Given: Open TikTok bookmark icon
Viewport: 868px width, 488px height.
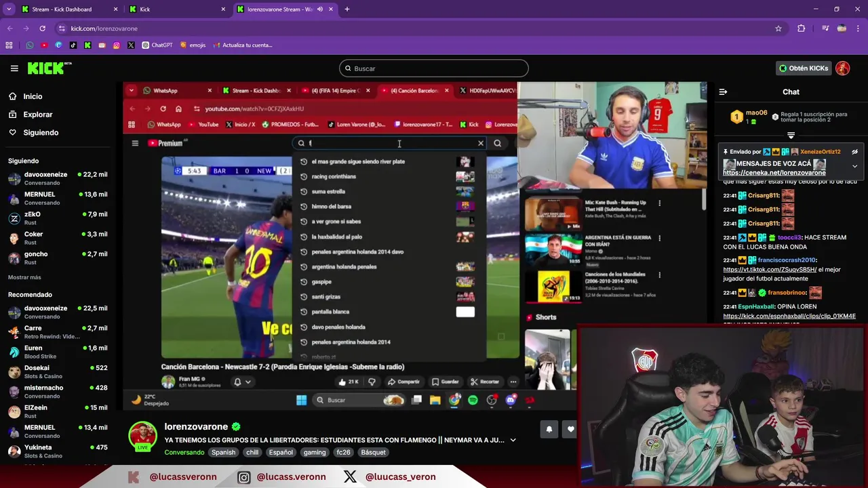Looking at the screenshot, I should (x=73, y=45).
